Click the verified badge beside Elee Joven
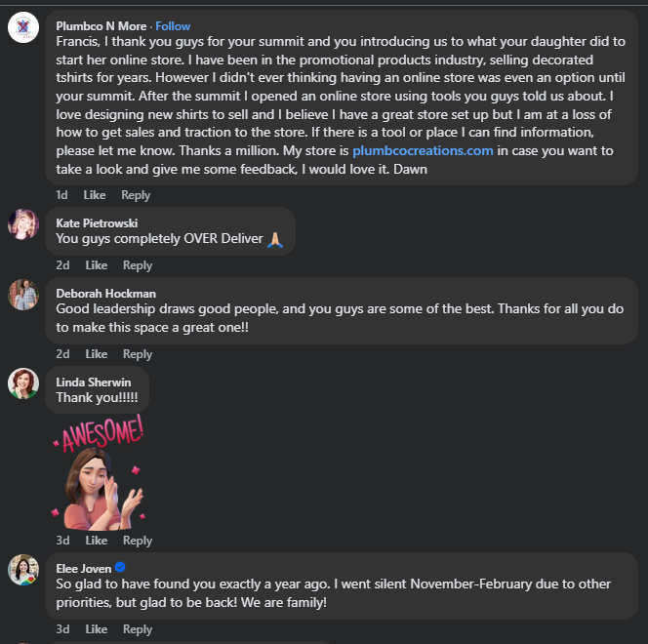The width and height of the screenshot is (648, 644). click(x=121, y=567)
